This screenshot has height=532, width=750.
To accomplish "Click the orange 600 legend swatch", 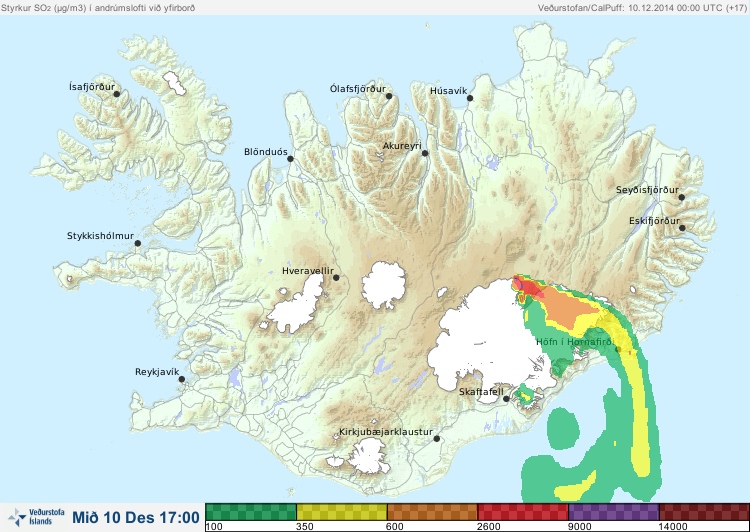I will [x=432, y=512].
